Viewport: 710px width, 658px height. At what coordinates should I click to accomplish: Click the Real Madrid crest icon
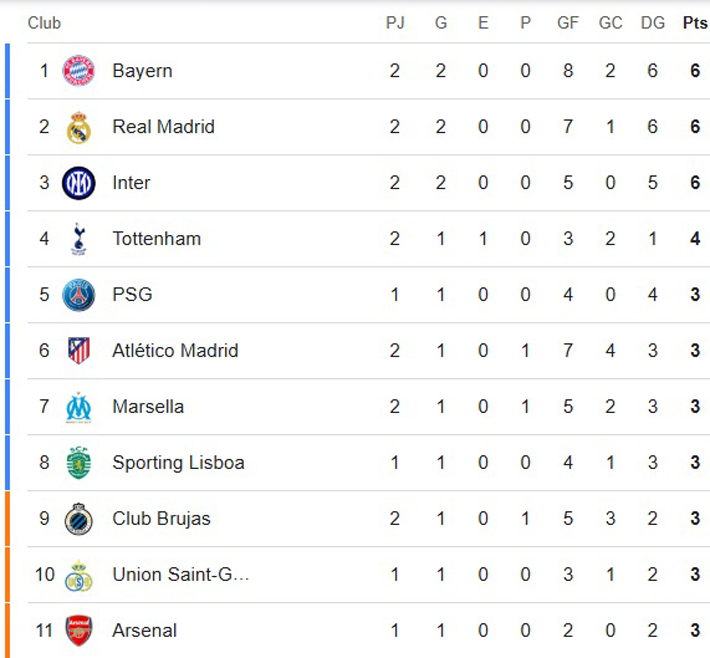(x=78, y=127)
